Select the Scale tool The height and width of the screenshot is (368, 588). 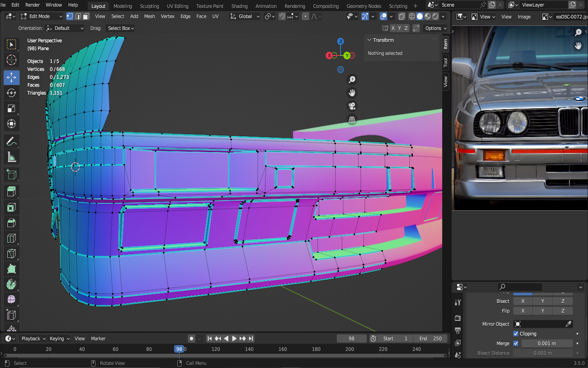click(11, 108)
